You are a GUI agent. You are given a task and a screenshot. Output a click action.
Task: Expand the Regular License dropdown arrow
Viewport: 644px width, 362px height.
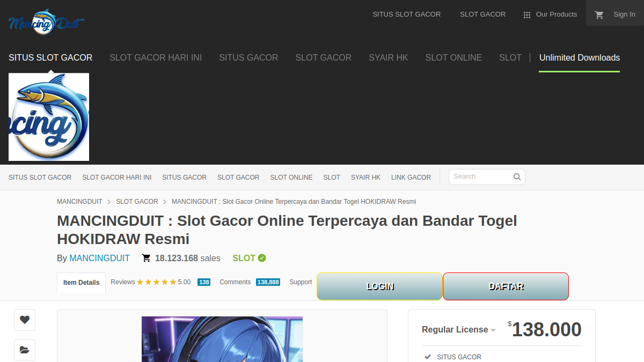pyautogui.click(x=493, y=330)
